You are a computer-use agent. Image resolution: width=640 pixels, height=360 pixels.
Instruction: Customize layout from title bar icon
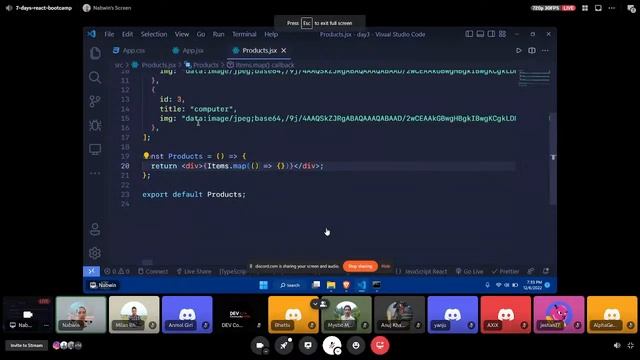(502, 34)
